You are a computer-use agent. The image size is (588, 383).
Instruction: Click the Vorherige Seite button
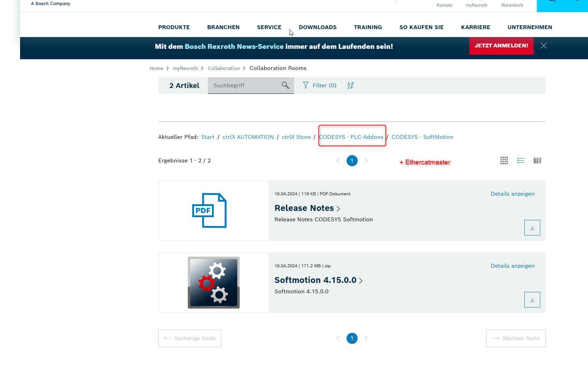point(190,338)
